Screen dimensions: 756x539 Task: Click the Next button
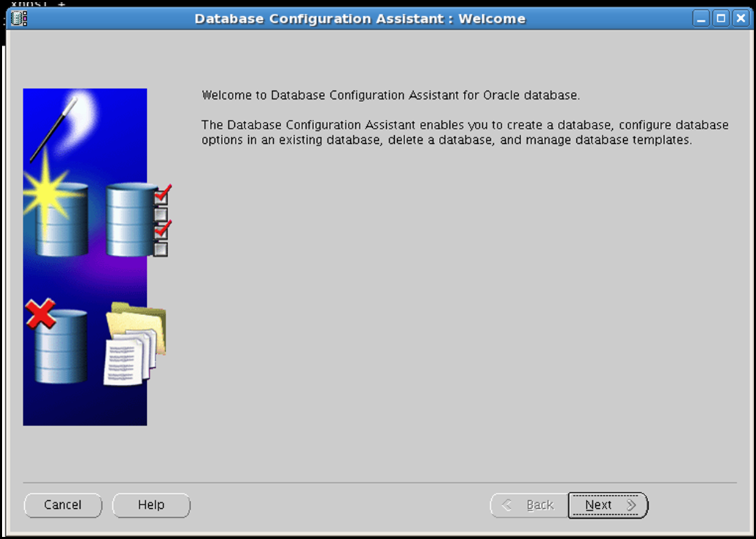608,505
